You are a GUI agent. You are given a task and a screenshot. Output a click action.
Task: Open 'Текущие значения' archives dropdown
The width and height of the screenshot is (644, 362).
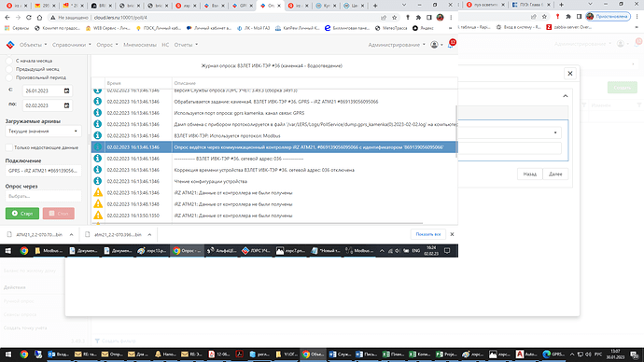43,132
